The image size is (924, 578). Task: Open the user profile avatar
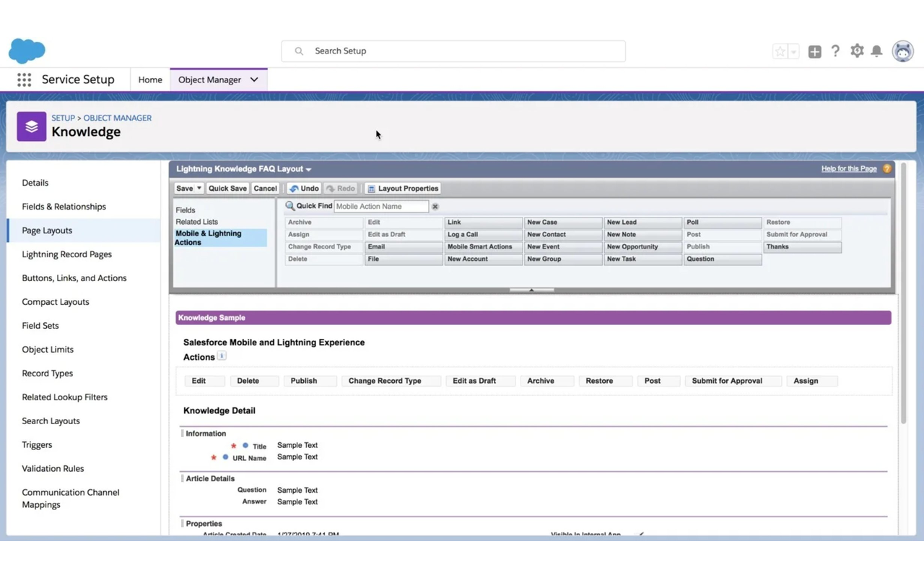[x=902, y=51]
